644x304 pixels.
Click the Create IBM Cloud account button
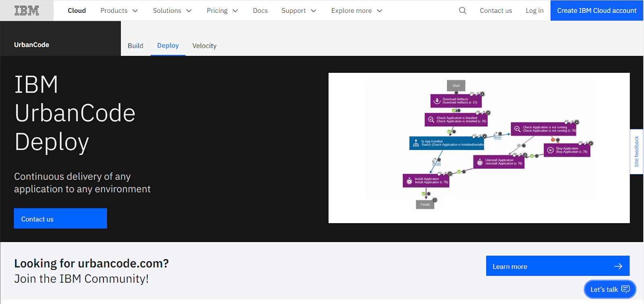point(597,10)
